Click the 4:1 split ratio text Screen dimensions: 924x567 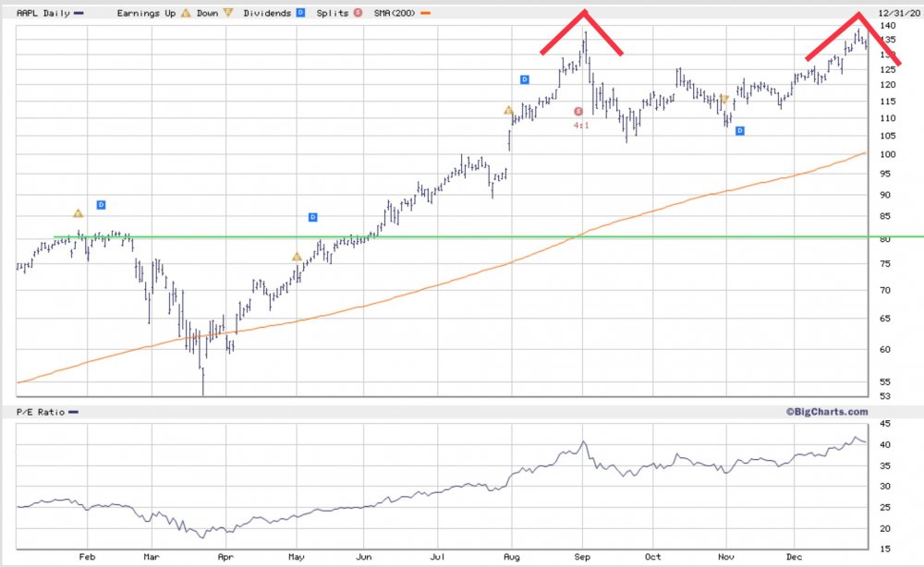point(581,126)
